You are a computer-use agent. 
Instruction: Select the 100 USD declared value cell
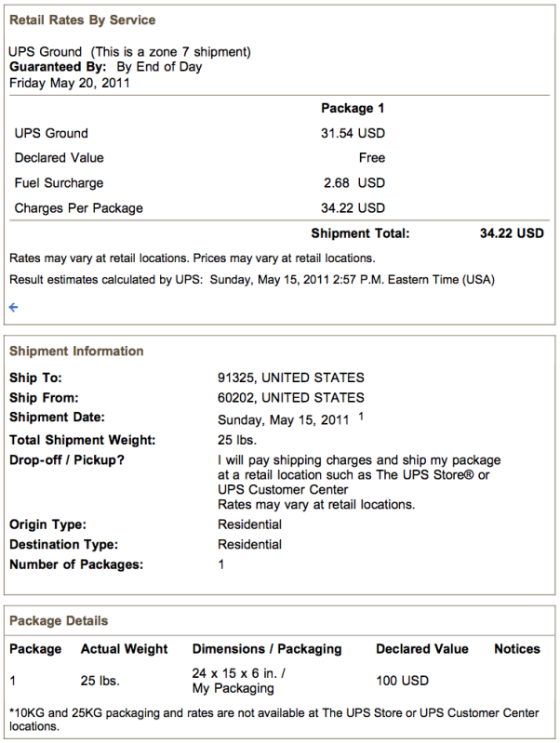[402, 681]
